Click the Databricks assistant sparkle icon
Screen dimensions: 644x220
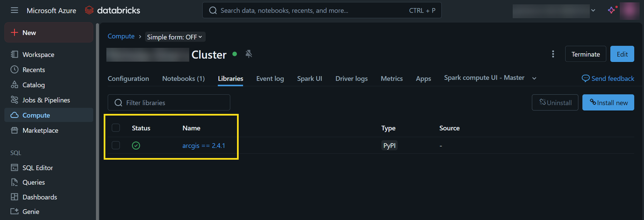[611, 10]
